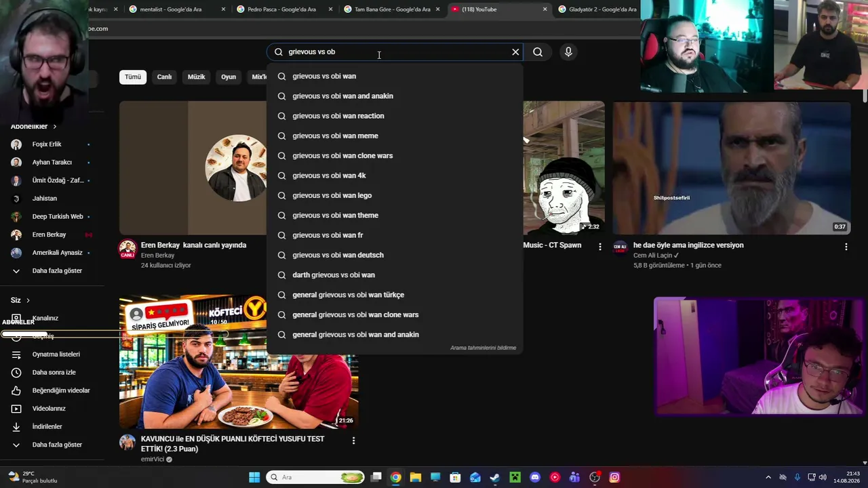This screenshot has width=868, height=488.
Task: Focus the search field containing 'grievous vs ob'
Action: click(395, 52)
